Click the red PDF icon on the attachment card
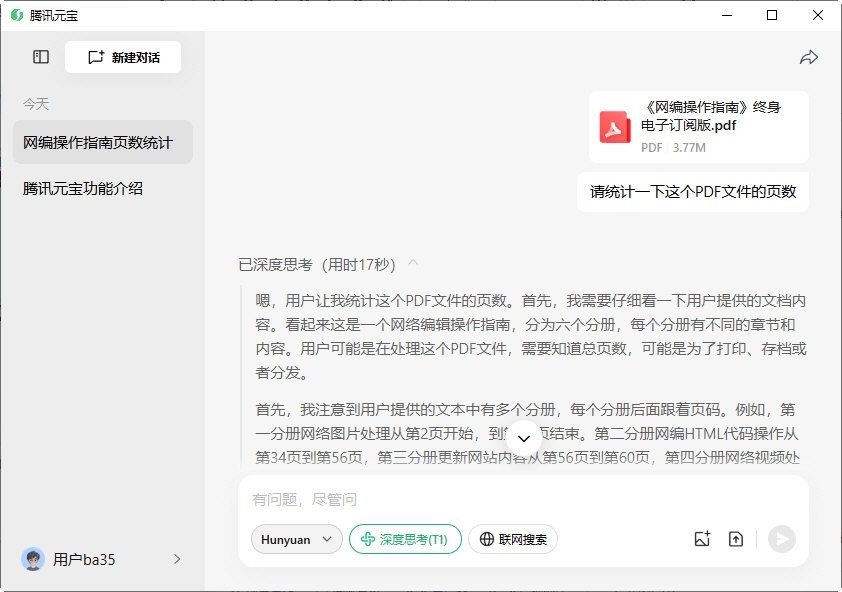The width and height of the screenshot is (842, 592). (615, 127)
